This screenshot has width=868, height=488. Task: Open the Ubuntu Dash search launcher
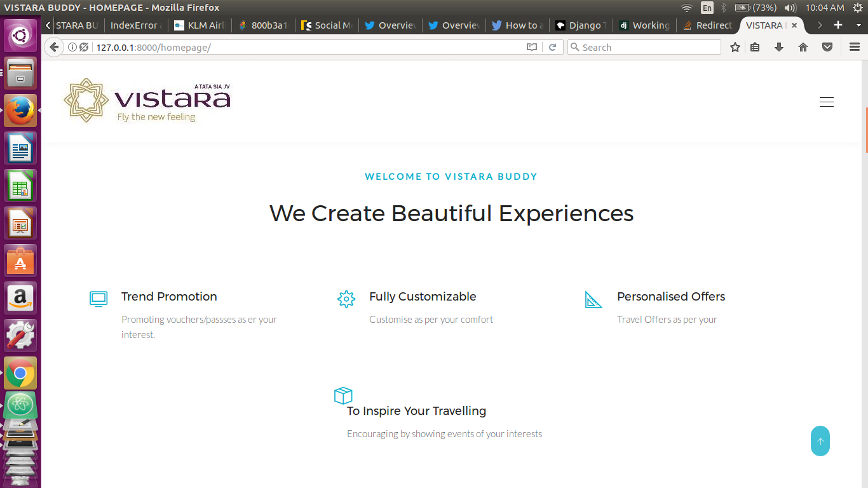pyautogui.click(x=20, y=36)
